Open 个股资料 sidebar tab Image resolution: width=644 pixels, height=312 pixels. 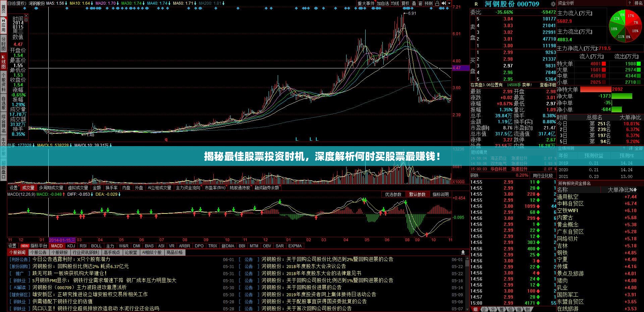pos(3,82)
